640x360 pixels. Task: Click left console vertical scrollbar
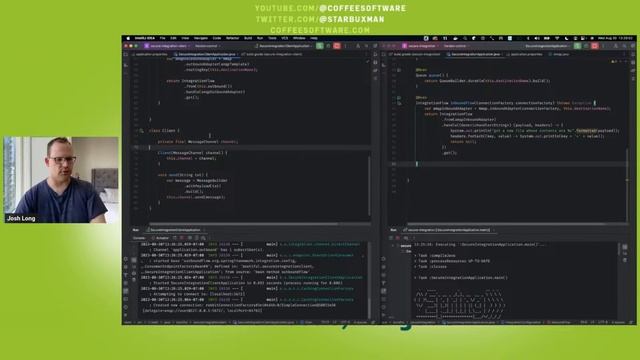coord(369,308)
